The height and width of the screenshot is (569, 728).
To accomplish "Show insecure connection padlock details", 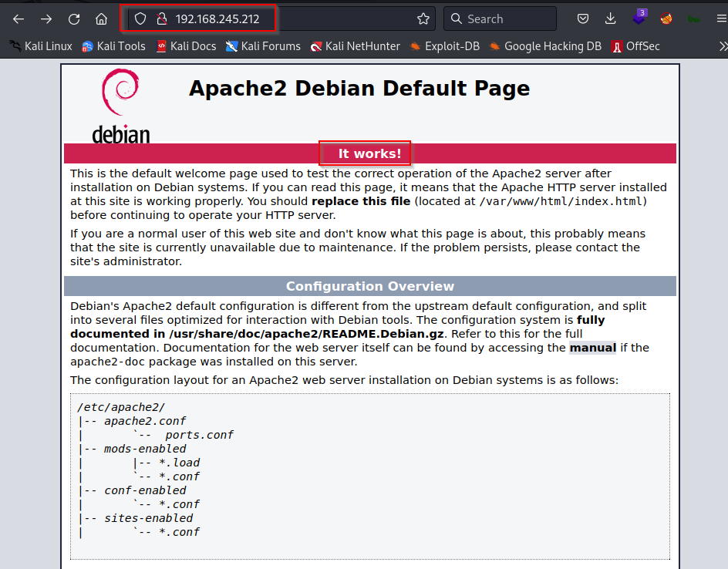I will tap(162, 19).
